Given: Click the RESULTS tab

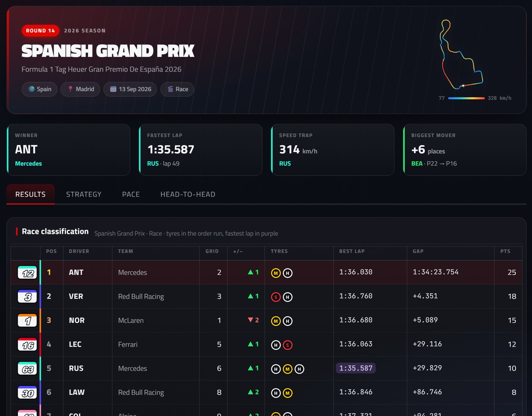Looking at the screenshot, I should click(x=30, y=194).
